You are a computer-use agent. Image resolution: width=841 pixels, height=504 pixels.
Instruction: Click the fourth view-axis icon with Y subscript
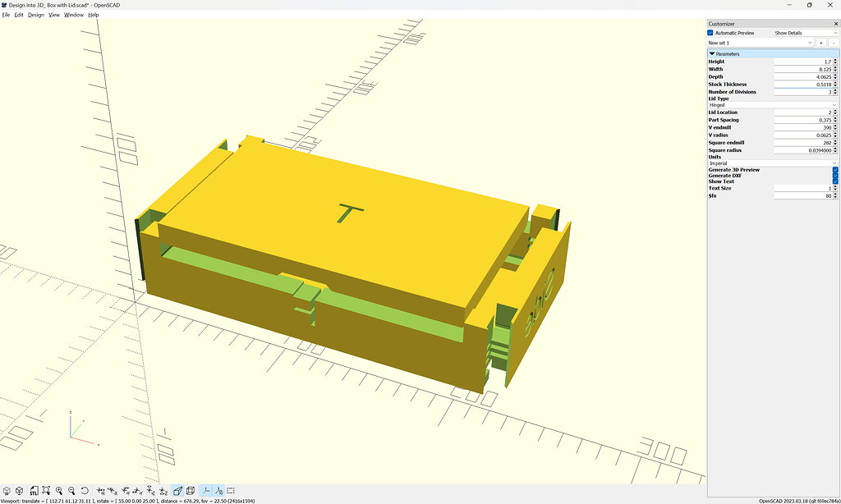(138, 491)
